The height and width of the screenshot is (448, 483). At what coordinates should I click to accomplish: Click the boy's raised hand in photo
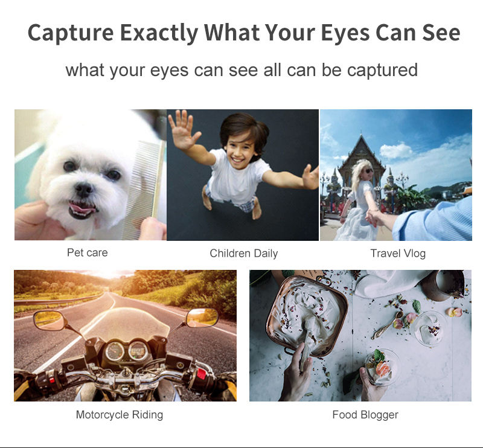click(184, 129)
